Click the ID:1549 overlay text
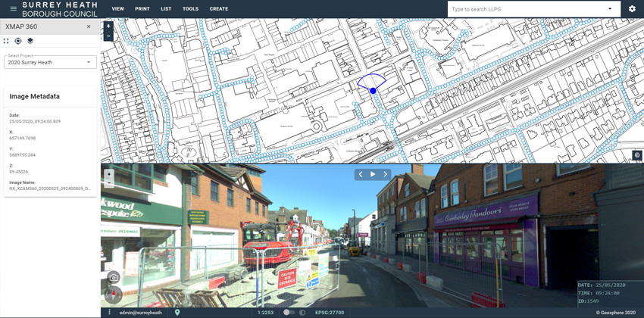The height and width of the screenshot is (318, 644). pos(588,301)
